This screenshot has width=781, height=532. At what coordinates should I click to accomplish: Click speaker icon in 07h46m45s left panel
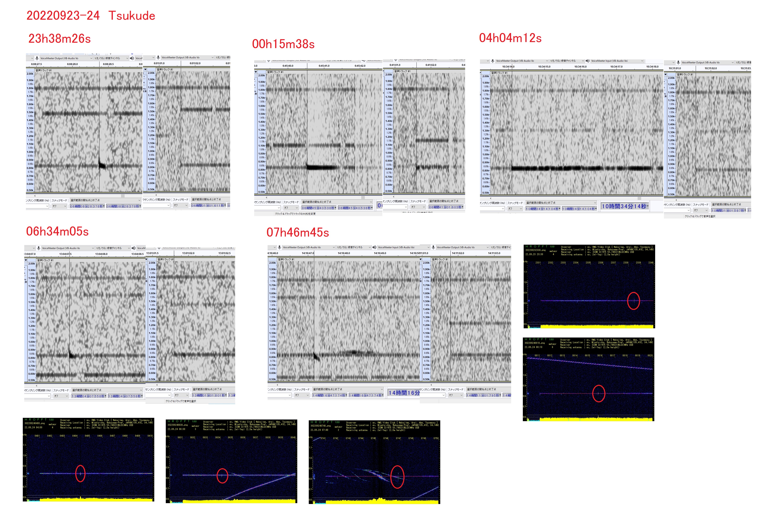pyautogui.click(x=374, y=247)
